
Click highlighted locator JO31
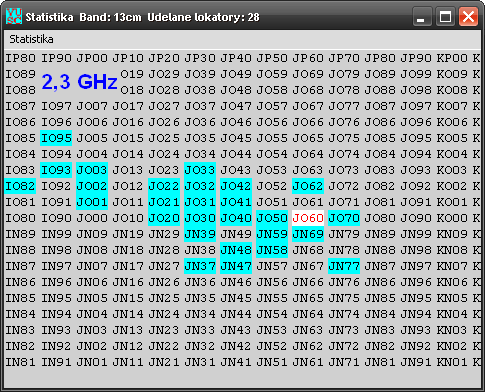coord(200,202)
